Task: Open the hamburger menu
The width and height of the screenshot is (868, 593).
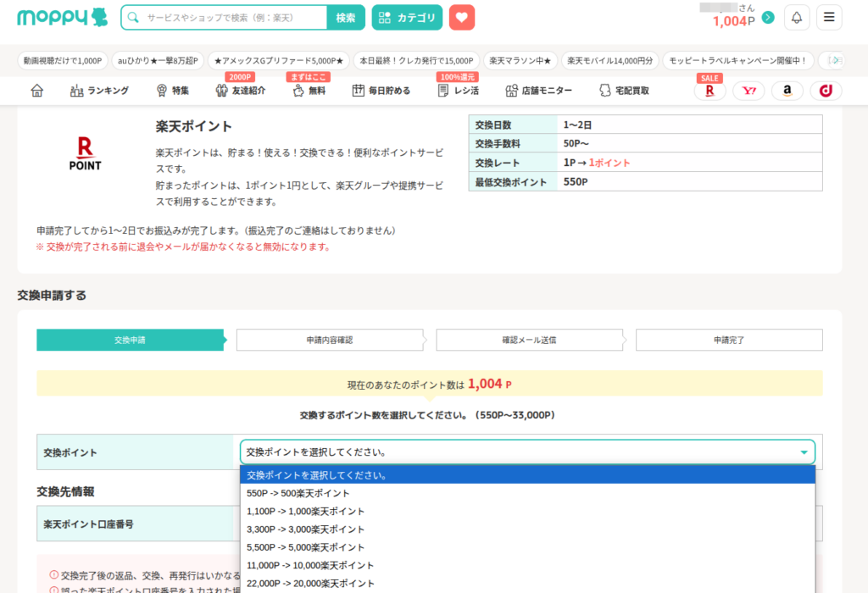Action: coord(829,18)
